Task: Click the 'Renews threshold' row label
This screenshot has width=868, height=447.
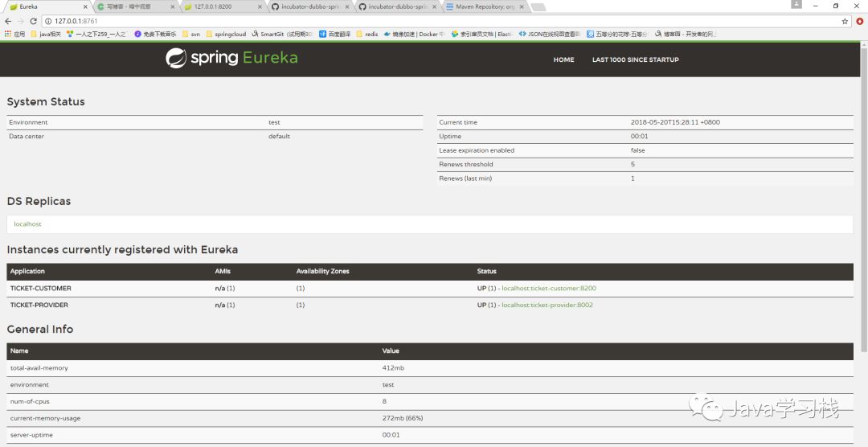Action: point(466,165)
